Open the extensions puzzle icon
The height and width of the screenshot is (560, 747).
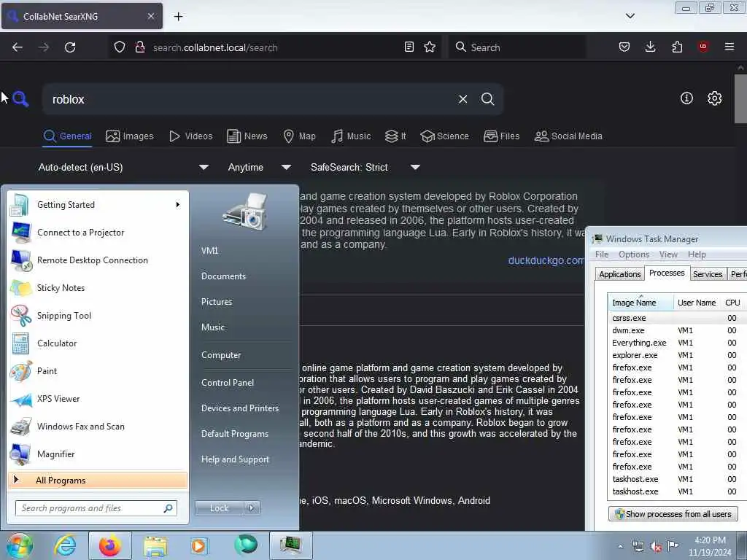677,47
